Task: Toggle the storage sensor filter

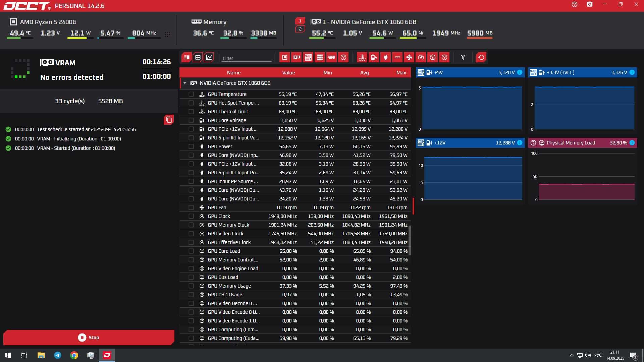Action: pos(320,57)
